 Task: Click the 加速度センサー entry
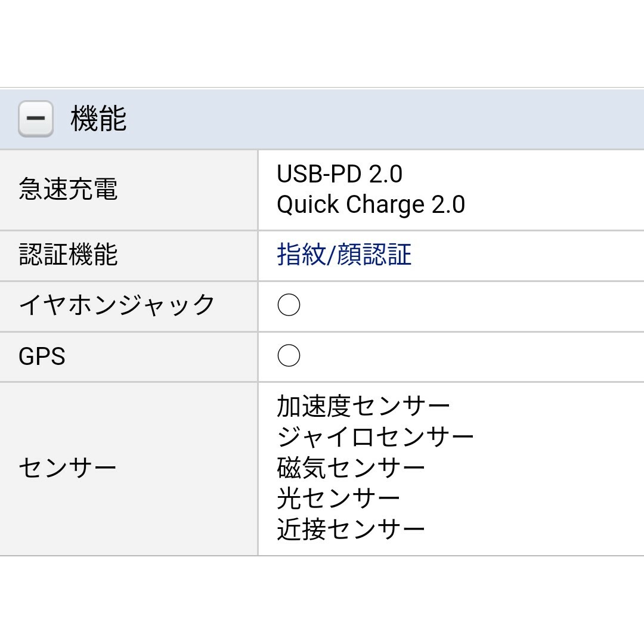pos(363,406)
